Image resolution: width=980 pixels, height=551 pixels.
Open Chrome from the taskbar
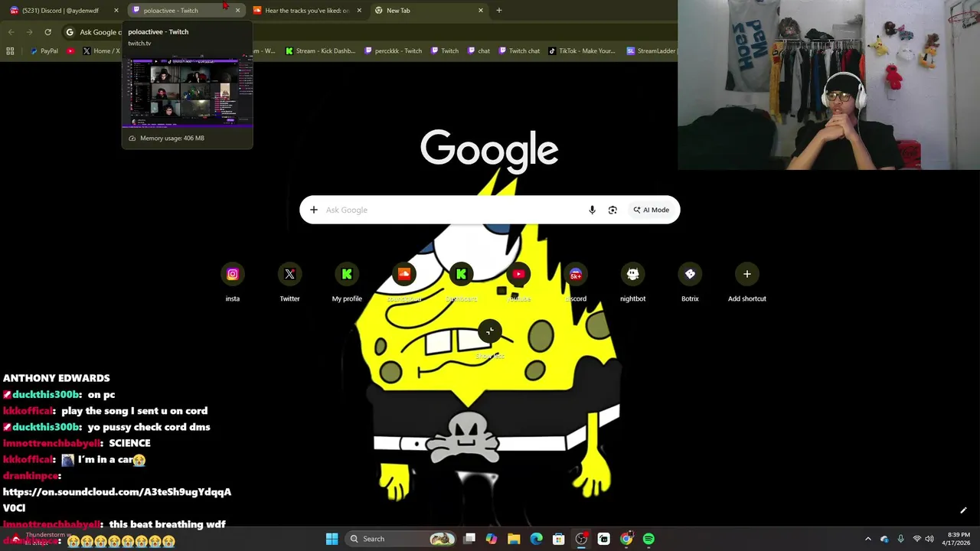tap(626, 539)
